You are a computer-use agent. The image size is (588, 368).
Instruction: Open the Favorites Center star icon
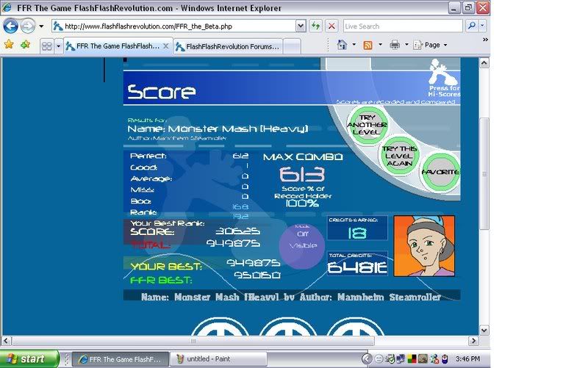tap(9, 45)
